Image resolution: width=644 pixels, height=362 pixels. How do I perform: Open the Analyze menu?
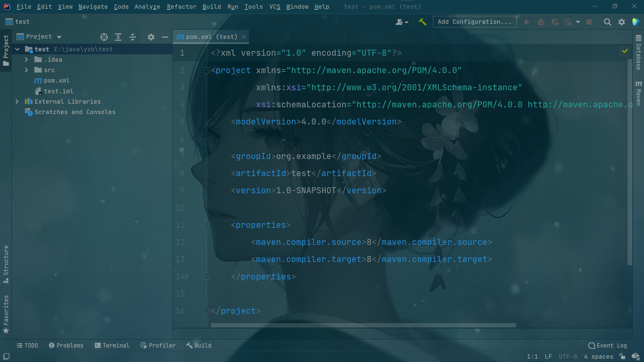[x=147, y=7]
